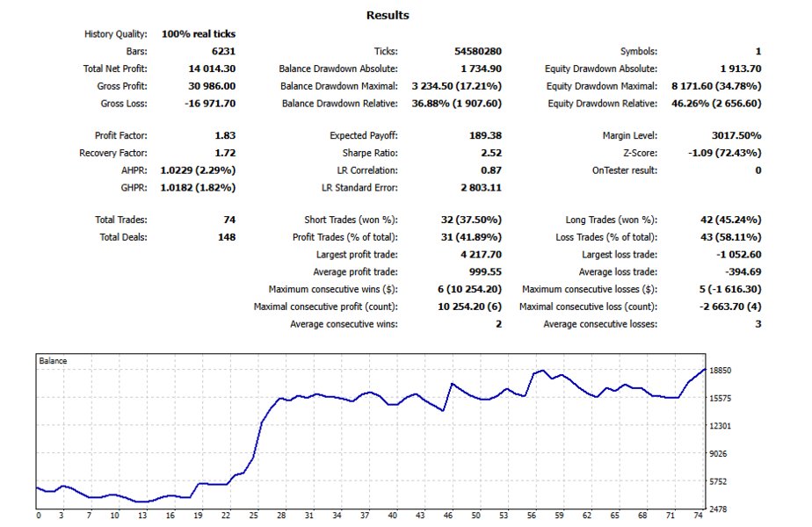The image size is (812, 527).
Task: Click the x-axis trade marker 46
Action: pyautogui.click(x=448, y=515)
